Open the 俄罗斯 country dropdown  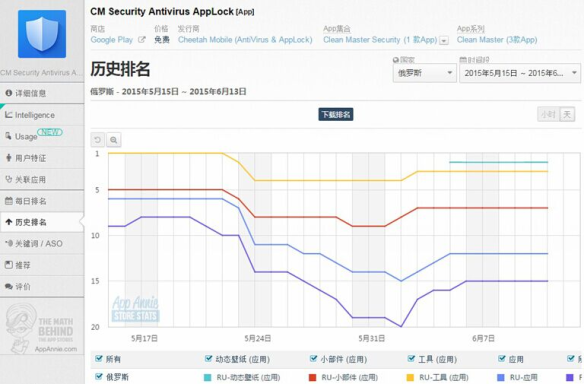point(425,73)
